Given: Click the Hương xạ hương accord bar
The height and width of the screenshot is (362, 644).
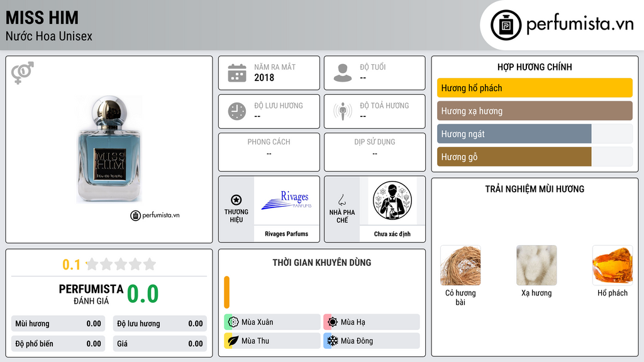Looking at the screenshot, I should point(535,111).
